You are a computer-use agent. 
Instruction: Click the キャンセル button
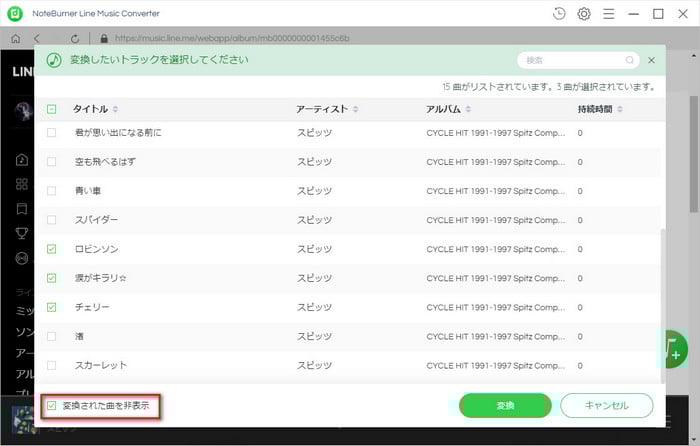pos(607,405)
